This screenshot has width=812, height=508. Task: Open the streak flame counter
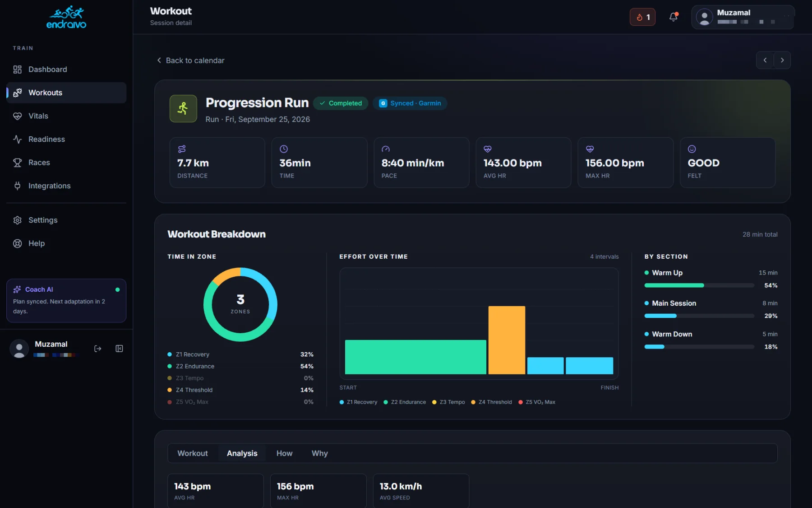click(x=642, y=17)
